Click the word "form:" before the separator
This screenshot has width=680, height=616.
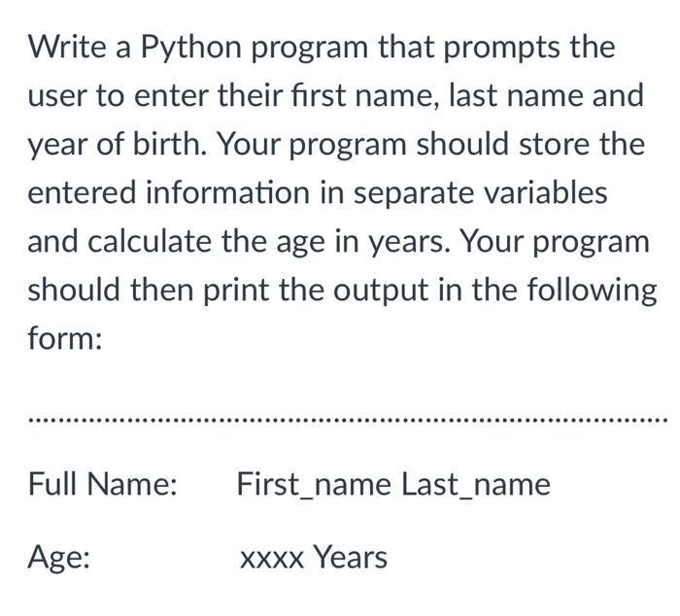pos(65,337)
